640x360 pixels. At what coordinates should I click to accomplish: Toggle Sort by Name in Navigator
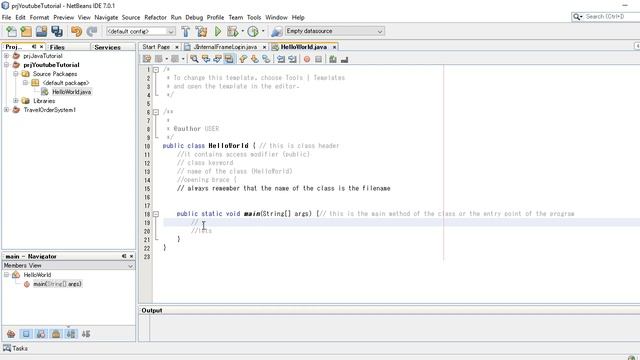pos(71,334)
